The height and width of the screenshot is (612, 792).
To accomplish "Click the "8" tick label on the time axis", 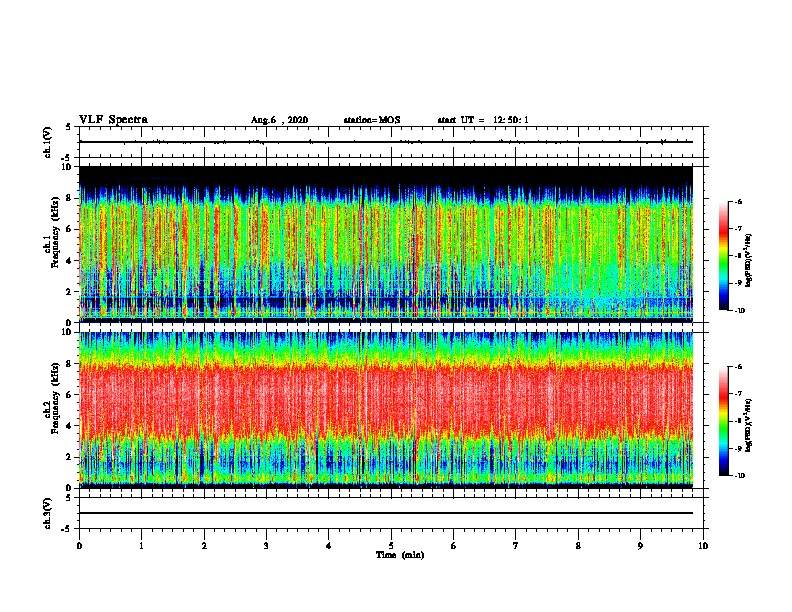I will click(578, 546).
